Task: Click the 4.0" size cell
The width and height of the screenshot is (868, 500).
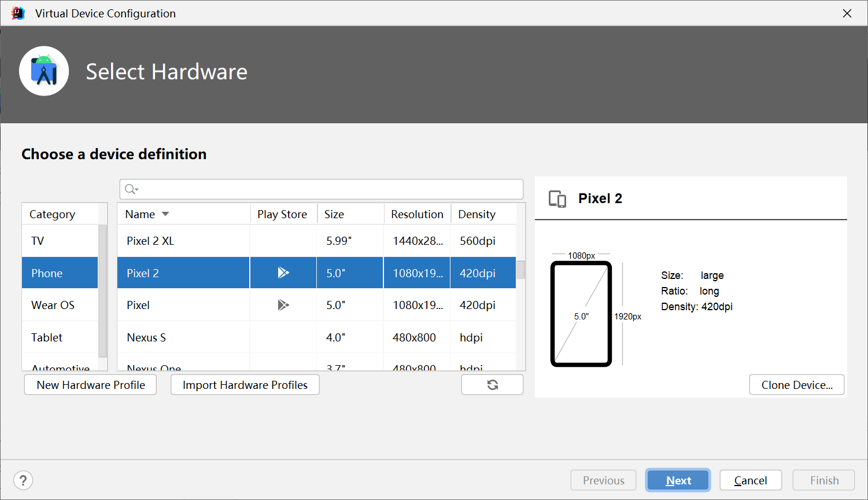Action: tap(350, 337)
